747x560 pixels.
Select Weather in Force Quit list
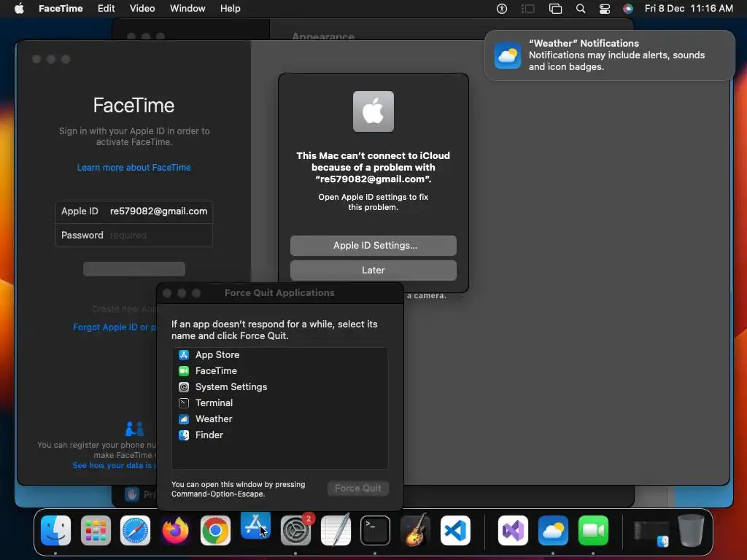(x=279, y=419)
